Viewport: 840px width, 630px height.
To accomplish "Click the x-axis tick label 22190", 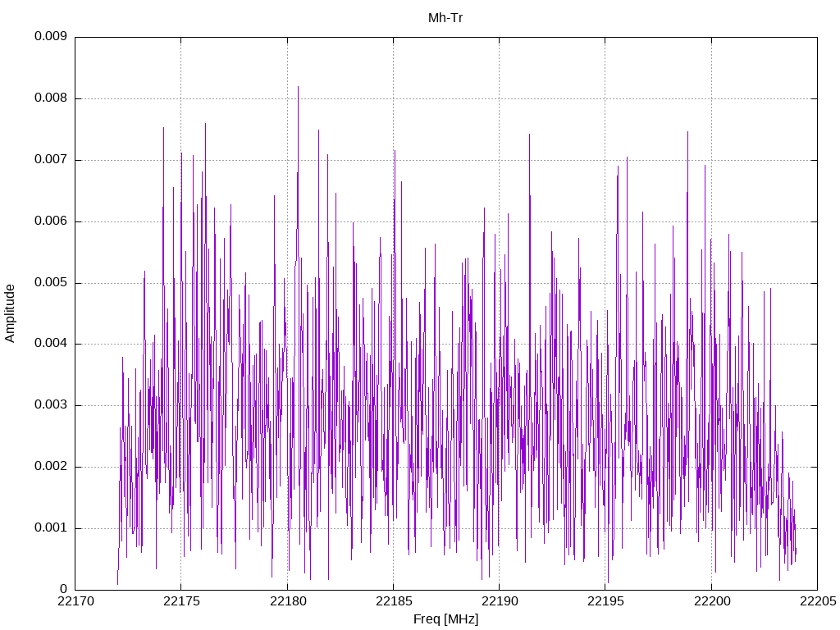I will click(500, 601).
